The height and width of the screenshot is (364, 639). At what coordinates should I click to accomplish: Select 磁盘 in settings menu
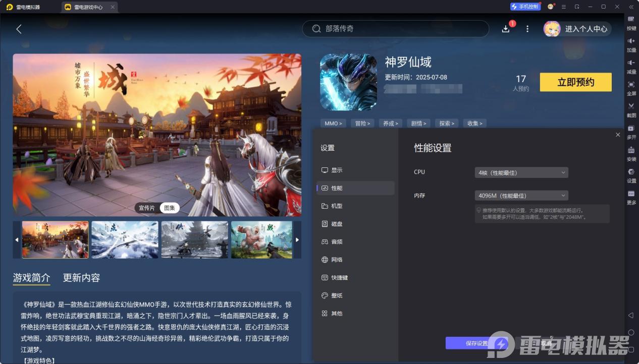[x=355, y=224]
